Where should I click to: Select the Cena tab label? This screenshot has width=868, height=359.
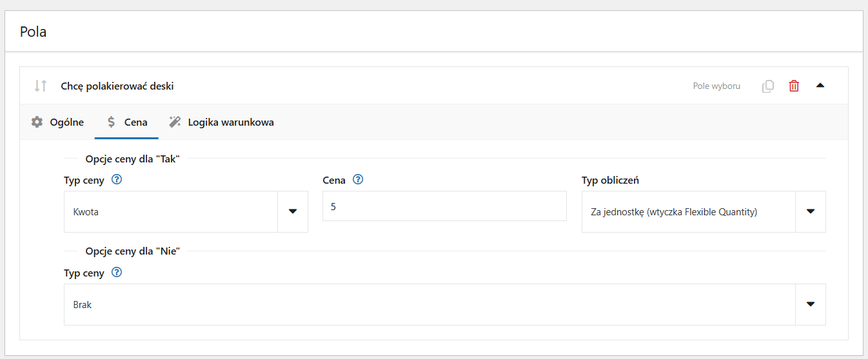pyautogui.click(x=135, y=122)
